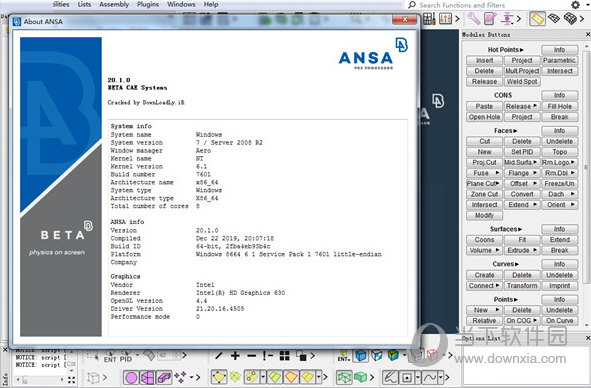Click the green solid block icon
This screenshot has height=388, width=591.
[360, 377]
